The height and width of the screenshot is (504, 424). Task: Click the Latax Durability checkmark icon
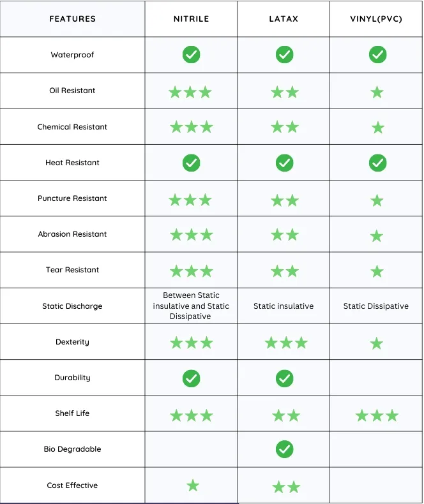click(x=284, y=378)
